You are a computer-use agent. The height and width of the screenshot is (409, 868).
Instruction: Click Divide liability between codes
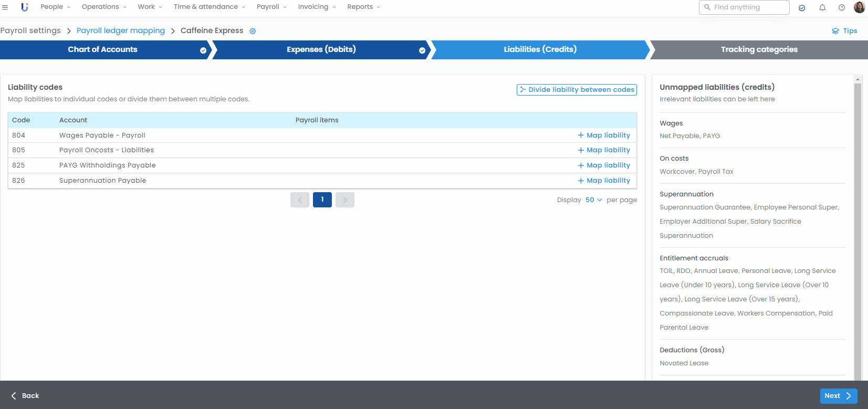[x=577, y=90]
